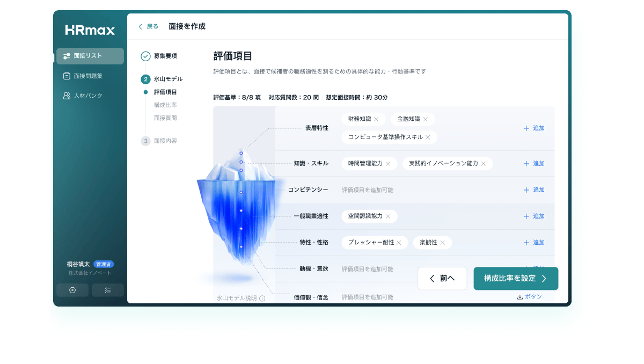This screenshot has width=644, height=364.
Task: Delete the コンピュータ基準操作スキル tag
Action: tap(428, 137)
